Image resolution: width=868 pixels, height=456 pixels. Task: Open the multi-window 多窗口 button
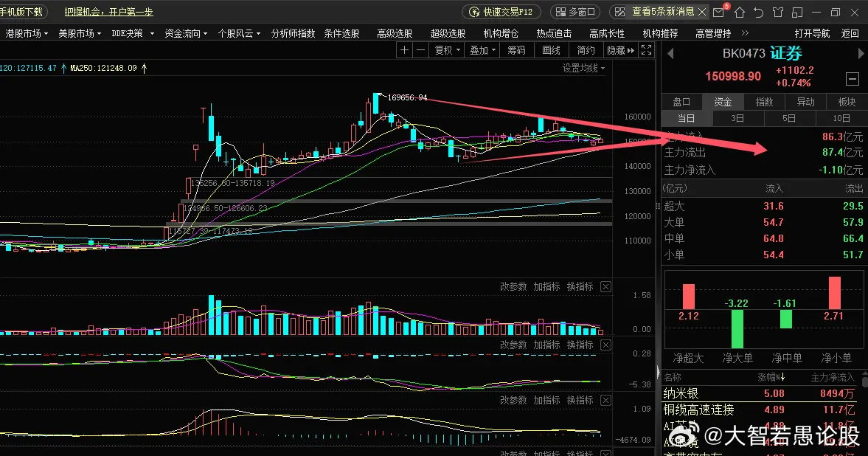pos(576,12)
